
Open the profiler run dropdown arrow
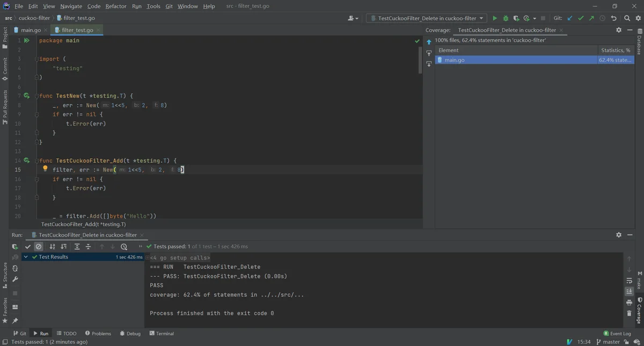[535, 18]
